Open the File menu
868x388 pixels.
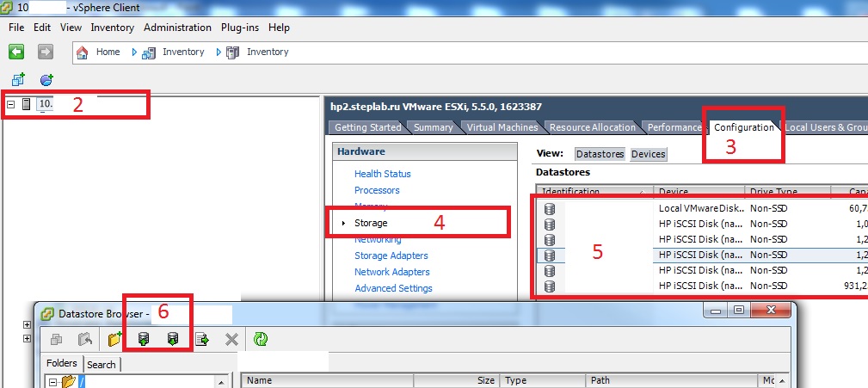click(16, 28)
